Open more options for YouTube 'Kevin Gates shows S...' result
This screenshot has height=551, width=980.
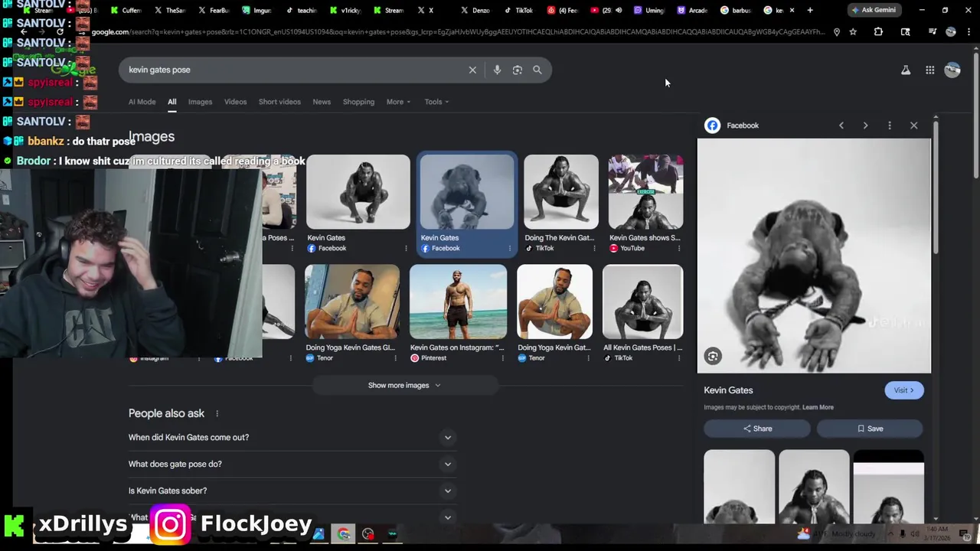[x=678, y=248]
